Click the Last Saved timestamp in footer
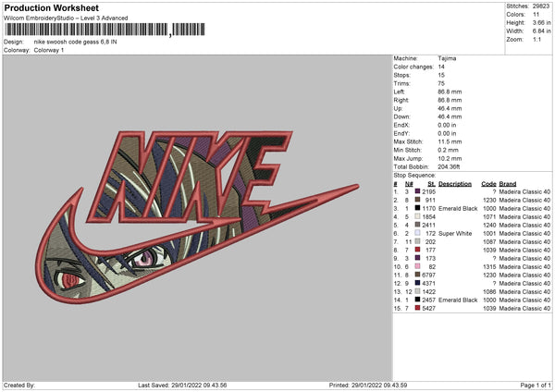555x392 pixels. pos(182,386)
